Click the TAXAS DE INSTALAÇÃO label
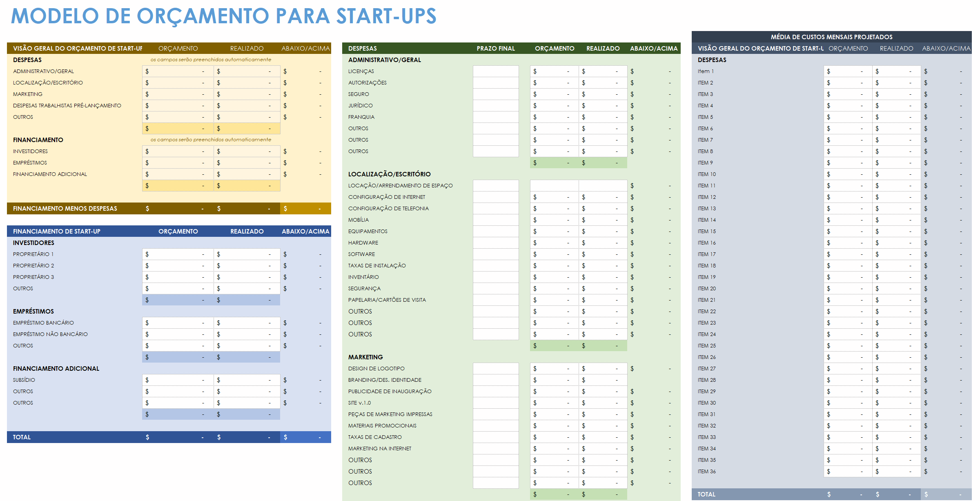This screenshot has width=980, height=501. pos(377,266)
